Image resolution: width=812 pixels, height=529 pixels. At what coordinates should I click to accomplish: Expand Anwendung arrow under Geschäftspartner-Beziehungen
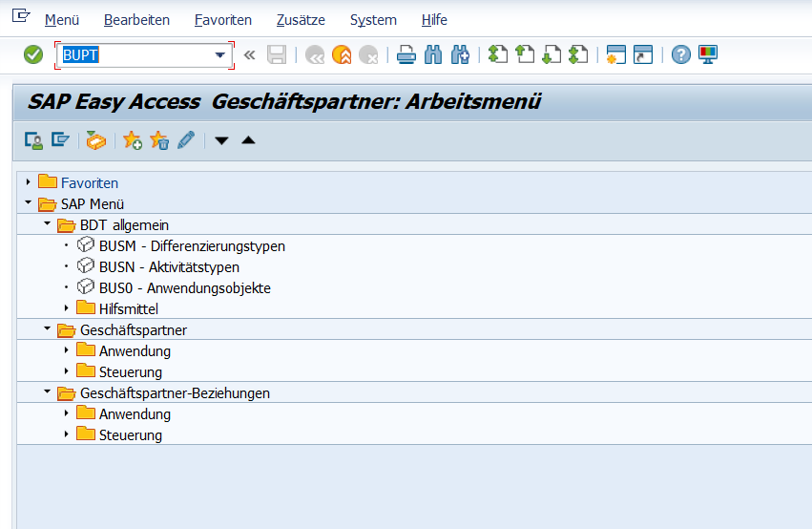pyautogui.click(x=66, y=413)
